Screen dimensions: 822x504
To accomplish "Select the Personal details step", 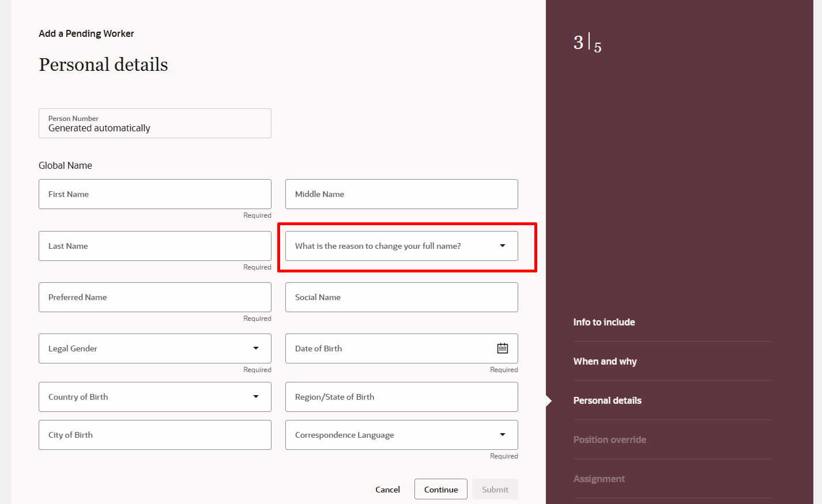I will coord(608,401).
